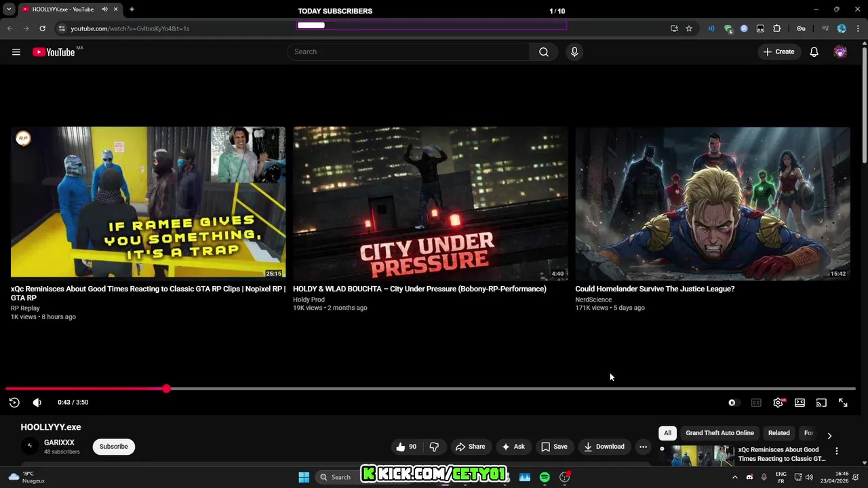Switch to theater mode
868x488 pixels.
[800, 403]
